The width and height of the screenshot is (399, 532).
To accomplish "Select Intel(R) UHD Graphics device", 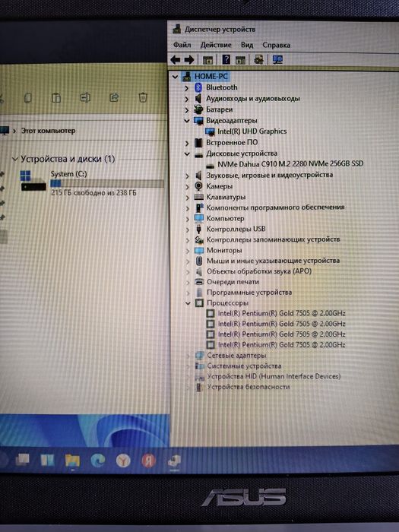I will point(252,131).
